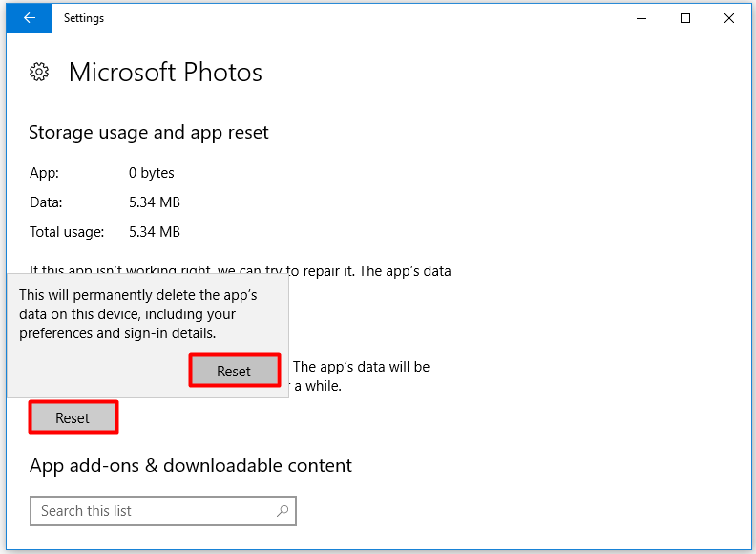Click the Reset button below the popup

[73, 417]
